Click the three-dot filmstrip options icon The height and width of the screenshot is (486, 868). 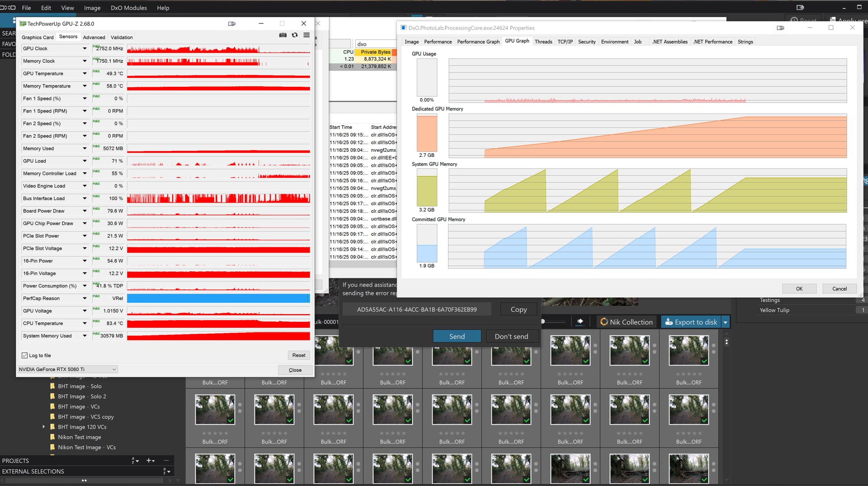726,342
